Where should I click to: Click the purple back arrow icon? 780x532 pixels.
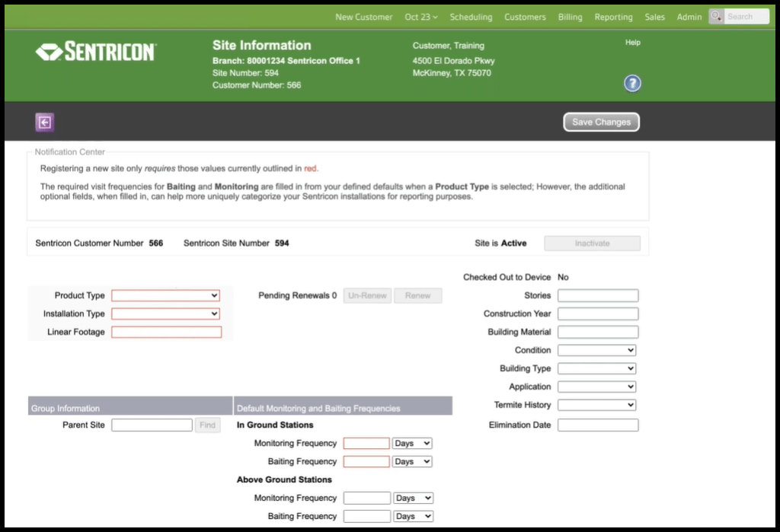tap(44, 122)
